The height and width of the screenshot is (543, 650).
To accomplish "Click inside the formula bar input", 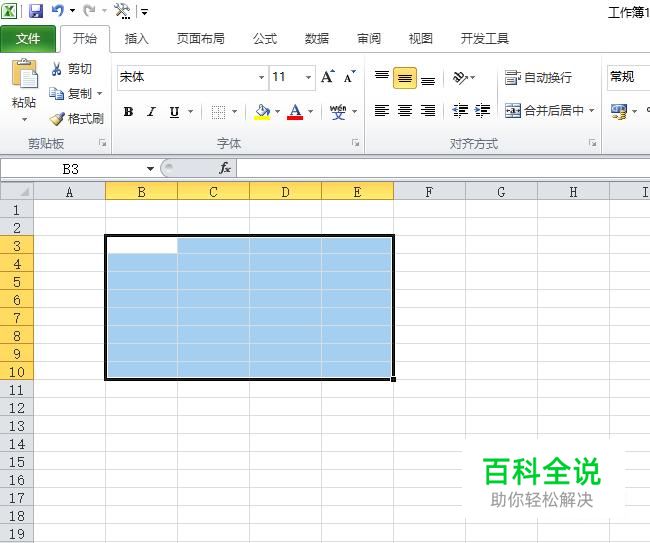I will point(443,169).
